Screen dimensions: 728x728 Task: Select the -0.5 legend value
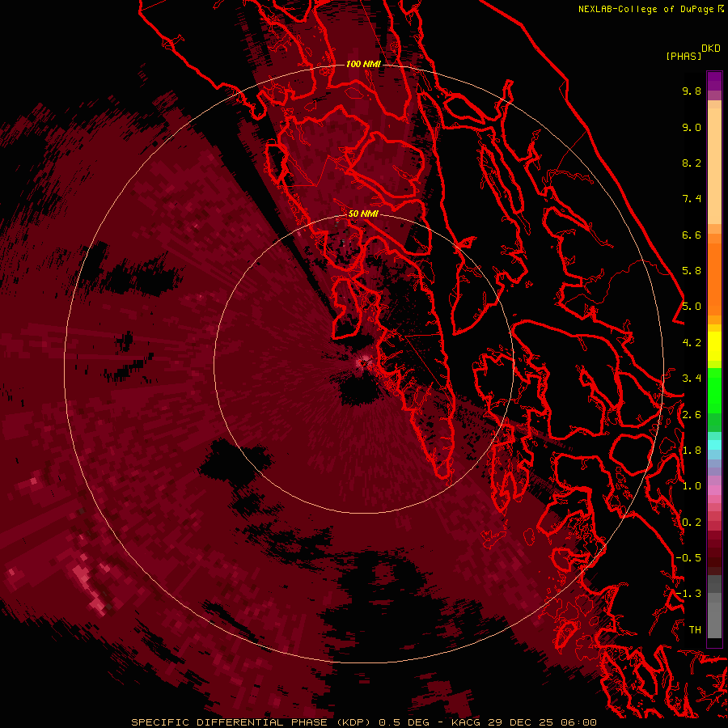pyautogui.click(x=688, y=558)
